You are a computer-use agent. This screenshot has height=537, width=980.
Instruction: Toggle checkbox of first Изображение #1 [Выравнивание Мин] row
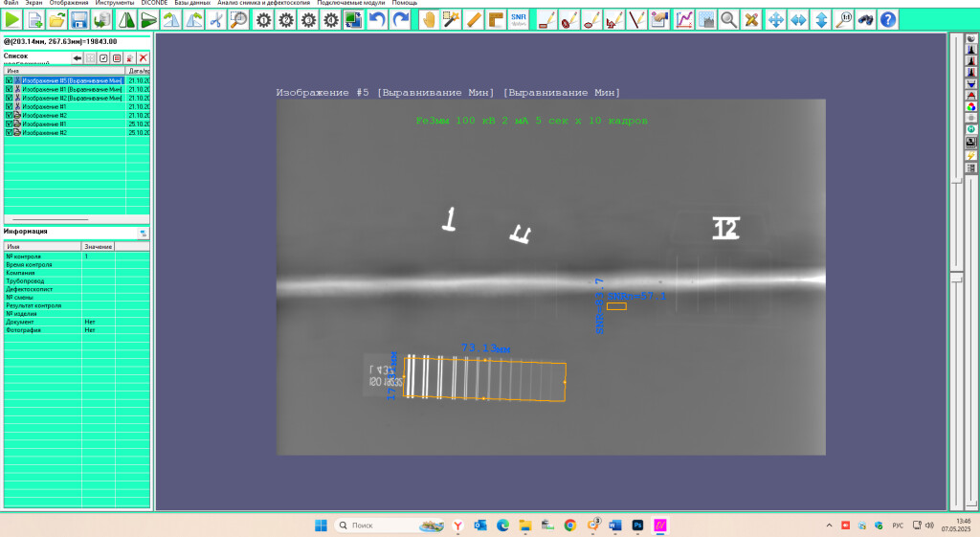9,89
